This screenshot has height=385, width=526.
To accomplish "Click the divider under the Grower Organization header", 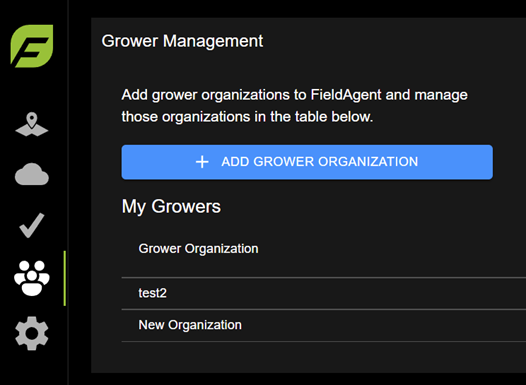I will click(x=324, y=278).
